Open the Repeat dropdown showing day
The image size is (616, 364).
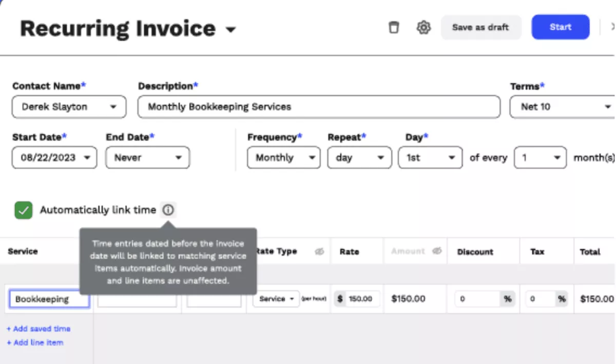coord(382,158)
